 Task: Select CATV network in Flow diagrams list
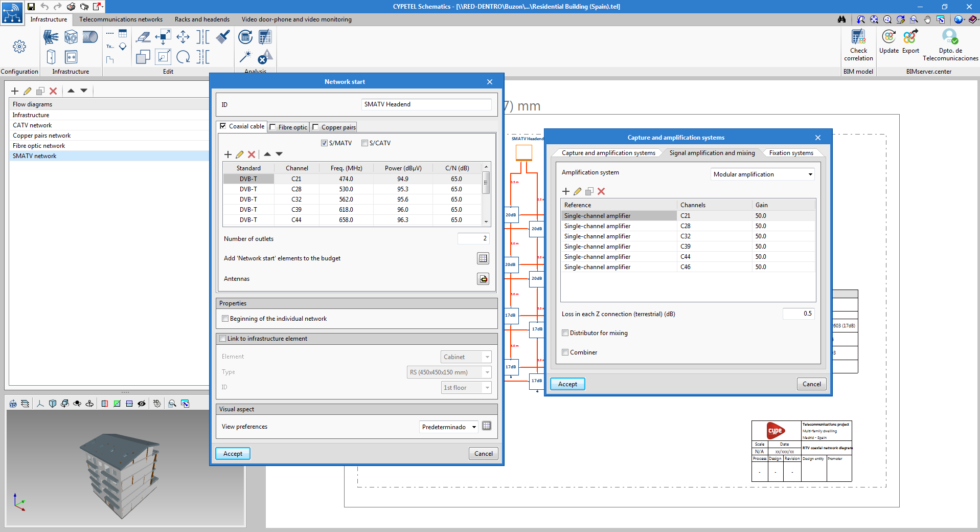pos(109,125)
